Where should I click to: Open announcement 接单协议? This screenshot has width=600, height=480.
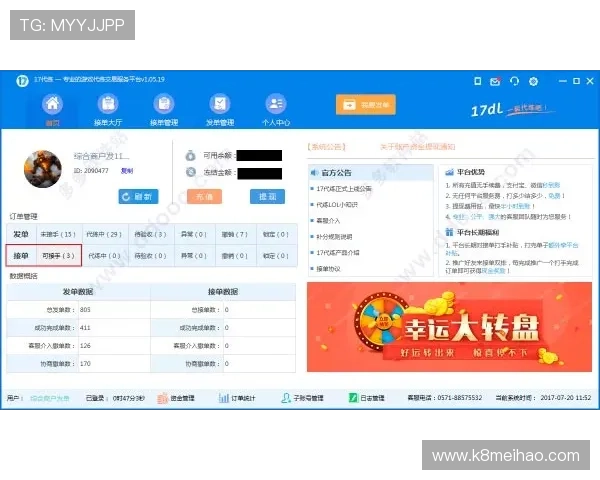point(328,269)
